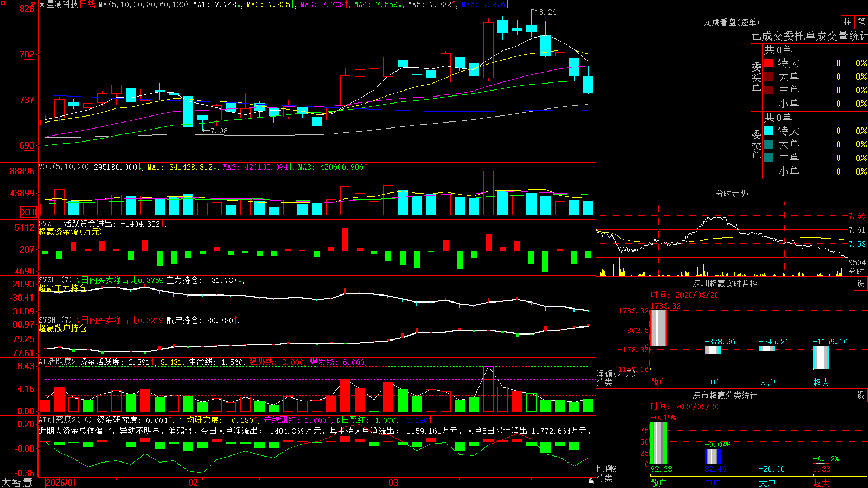Click the 中户 bar labeled -378.96

click(712, 350)
